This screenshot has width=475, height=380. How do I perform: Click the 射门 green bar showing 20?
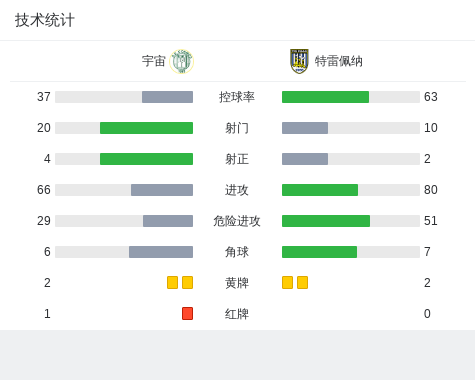point(146,128)
